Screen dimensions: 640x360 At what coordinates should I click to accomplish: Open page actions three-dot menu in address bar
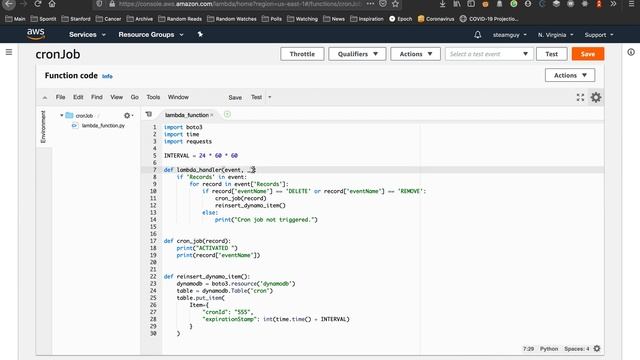click(x=370, y=4)
